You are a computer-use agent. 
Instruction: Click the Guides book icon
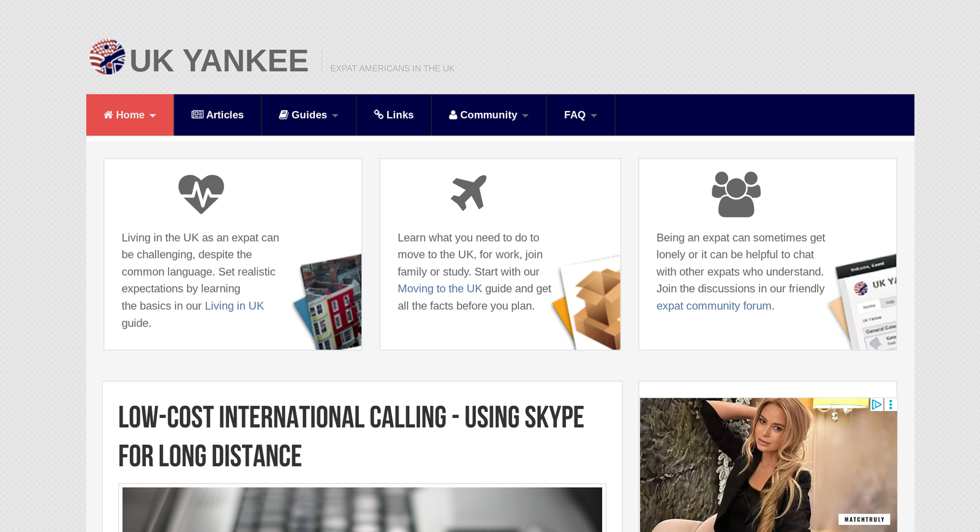tap(284, 115)
